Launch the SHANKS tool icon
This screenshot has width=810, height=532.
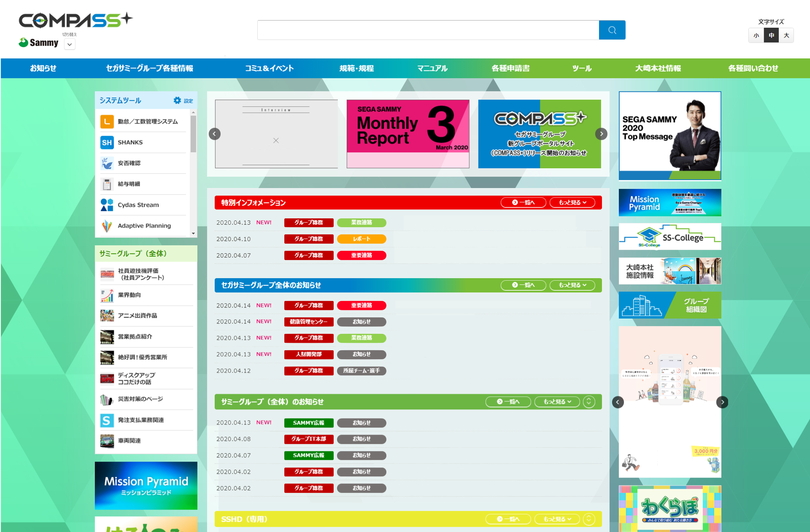107,142
